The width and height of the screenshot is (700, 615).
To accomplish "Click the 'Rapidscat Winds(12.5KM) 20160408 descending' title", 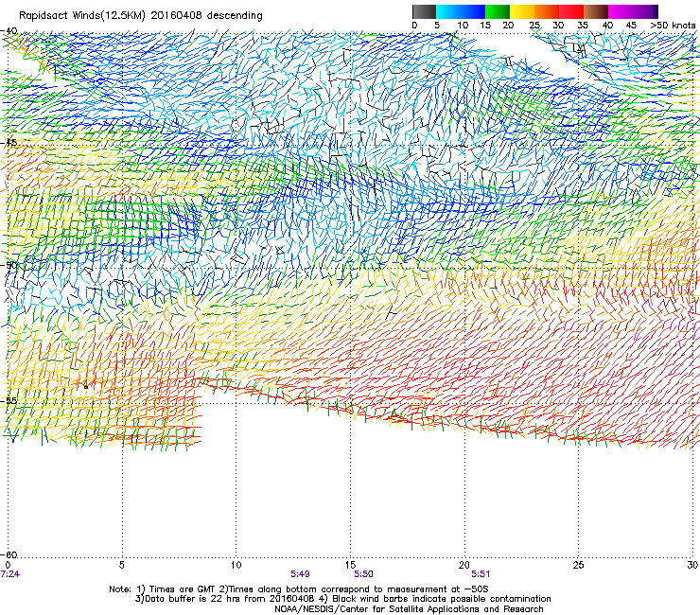I will coord(141,15).
